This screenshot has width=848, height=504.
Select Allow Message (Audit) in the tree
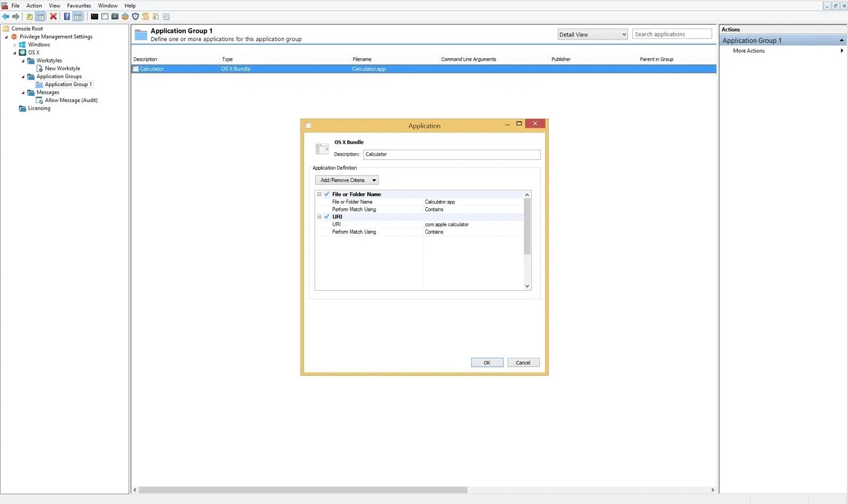(x=71, y=100)
